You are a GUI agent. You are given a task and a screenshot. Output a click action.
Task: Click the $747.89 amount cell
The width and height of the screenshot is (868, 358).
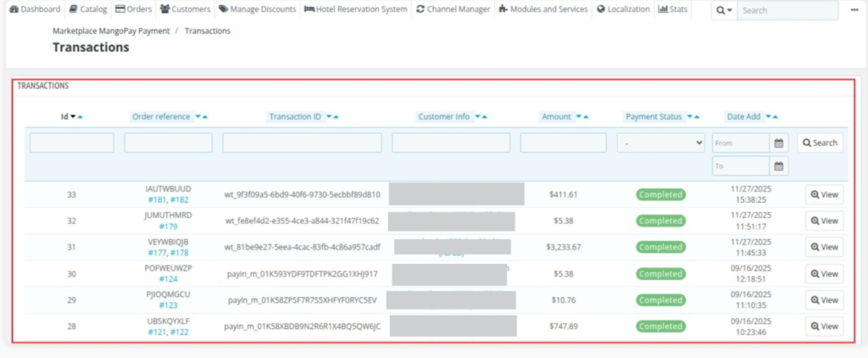[x=564, y=327]
